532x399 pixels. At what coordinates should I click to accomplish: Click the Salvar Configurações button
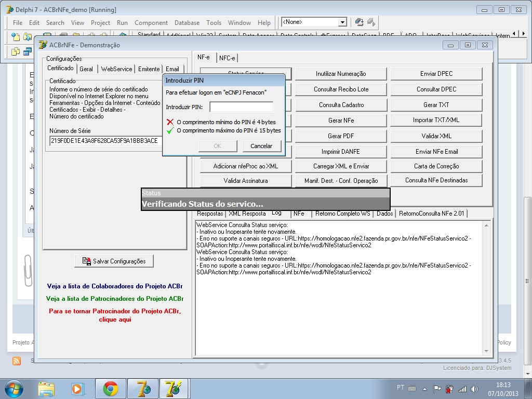114,261
